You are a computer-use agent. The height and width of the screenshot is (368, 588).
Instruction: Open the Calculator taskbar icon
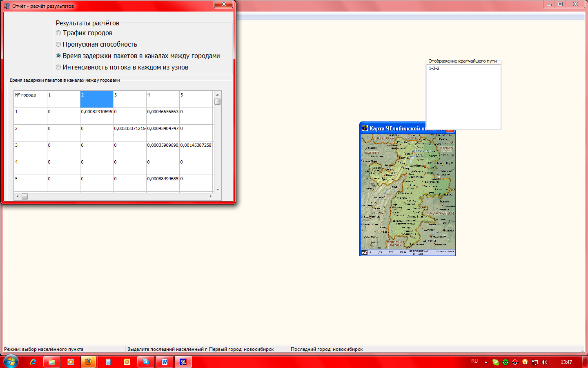[x=108, y=362]
